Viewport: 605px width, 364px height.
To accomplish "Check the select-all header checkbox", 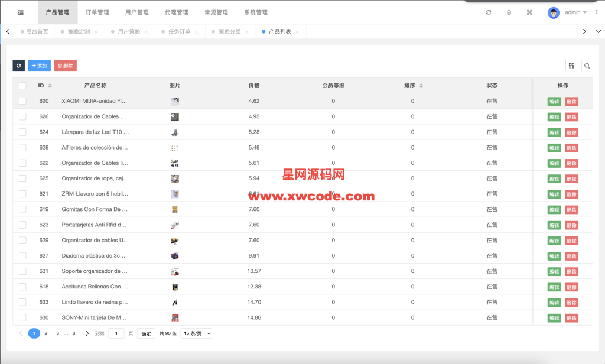I will click(22, 86).
